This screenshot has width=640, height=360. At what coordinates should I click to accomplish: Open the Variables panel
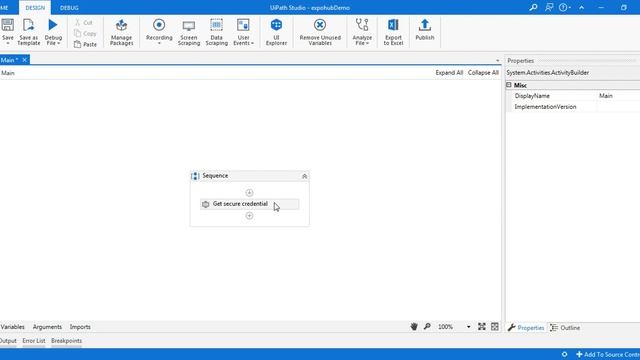[x=13, y=327]
